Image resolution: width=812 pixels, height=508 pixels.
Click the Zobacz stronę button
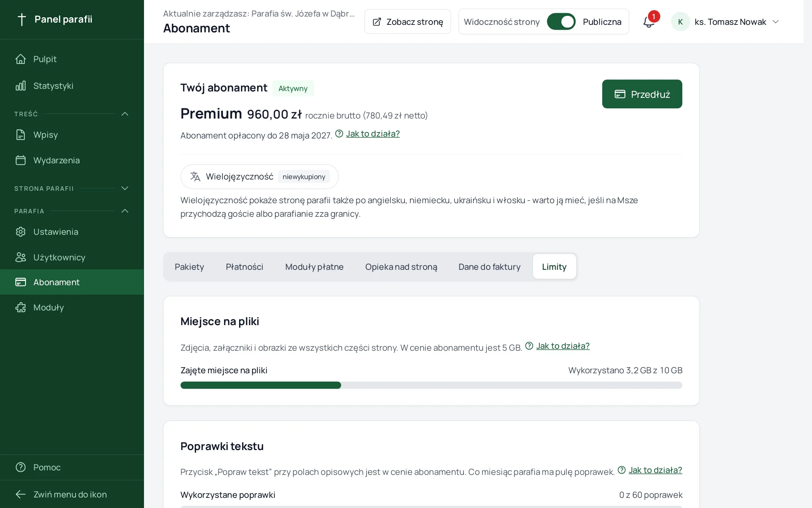tap(408, 22)
